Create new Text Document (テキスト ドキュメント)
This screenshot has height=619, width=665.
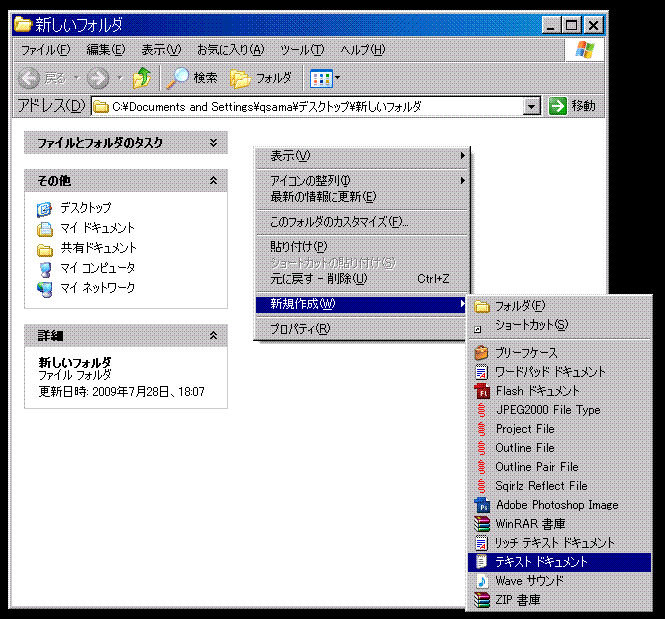pyautogui.click(x=559, y=562)
